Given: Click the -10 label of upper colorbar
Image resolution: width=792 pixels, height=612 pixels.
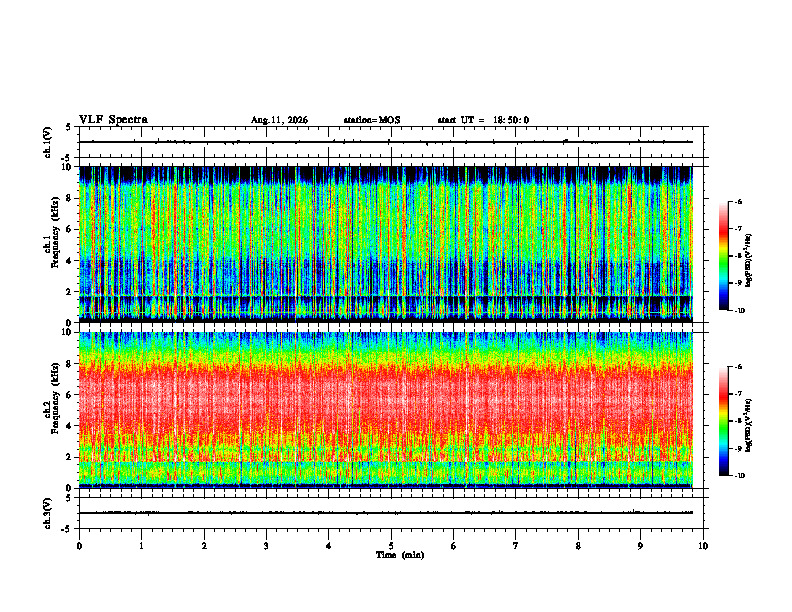Looking at the screenshot, I should coord(737,311).
